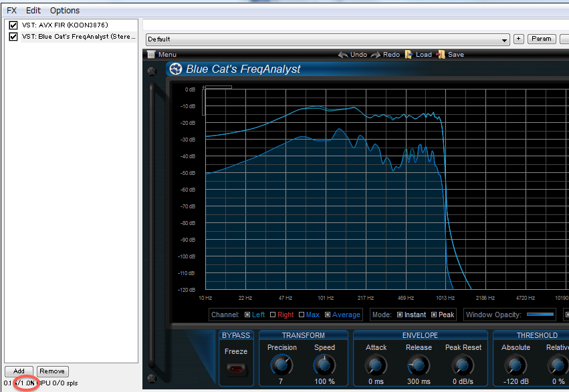Click the Precision knob
The height and width of the screenshot is (392, 569).
tap(281, 365)
